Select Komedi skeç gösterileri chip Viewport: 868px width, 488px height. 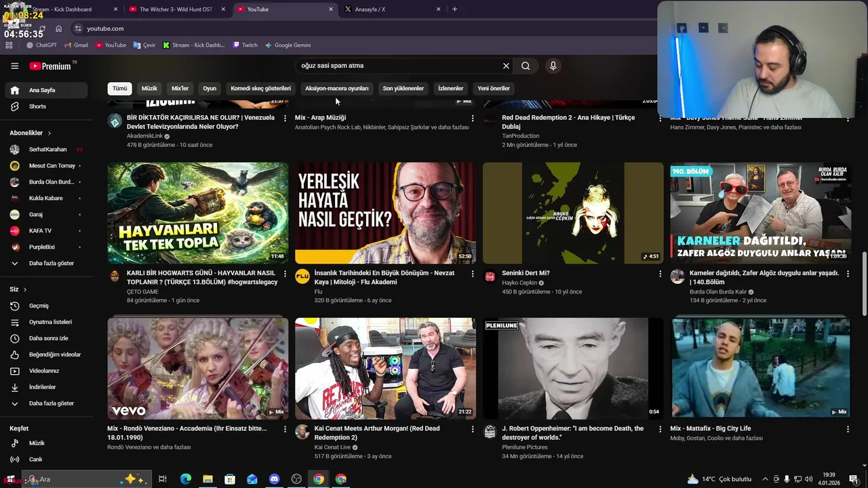click(260, 88)
